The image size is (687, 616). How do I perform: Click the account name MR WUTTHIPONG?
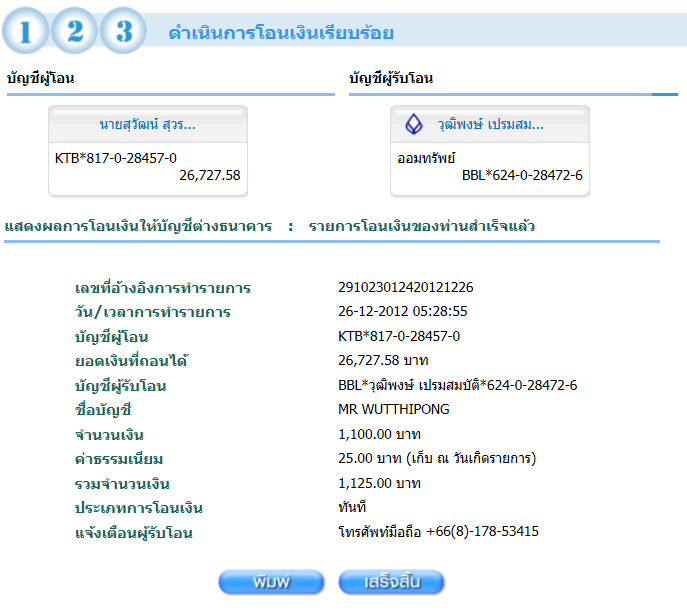tap(394, 409)
